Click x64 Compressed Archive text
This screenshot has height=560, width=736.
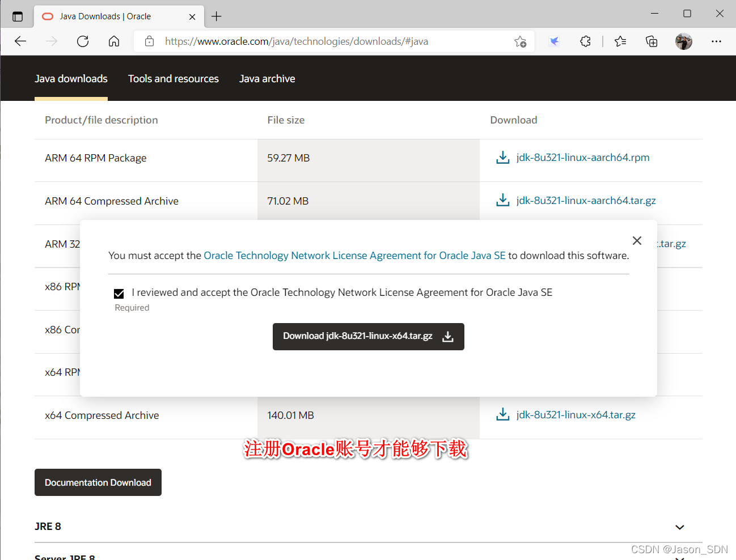[x=102, y=415]
